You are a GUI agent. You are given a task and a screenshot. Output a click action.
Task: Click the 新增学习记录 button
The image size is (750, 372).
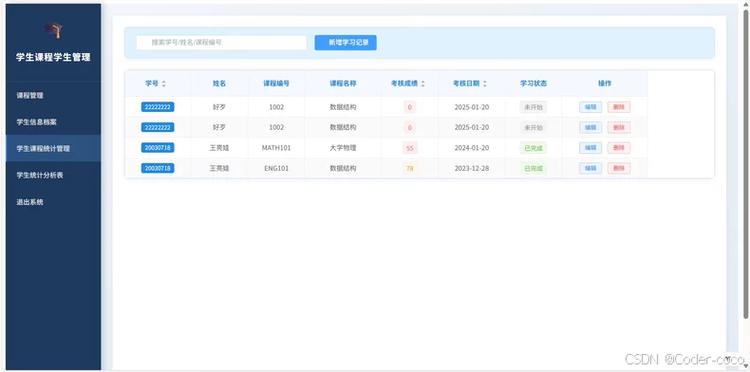345,43
